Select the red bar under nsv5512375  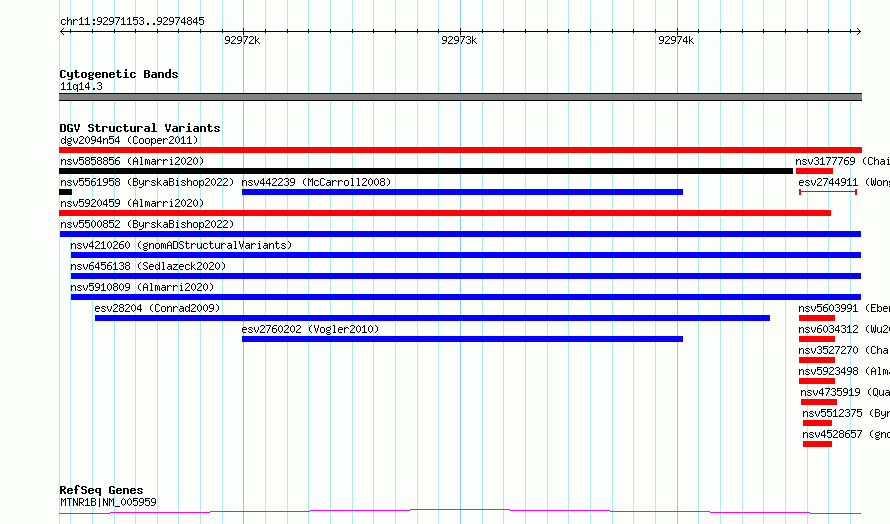tap(817, 423)
